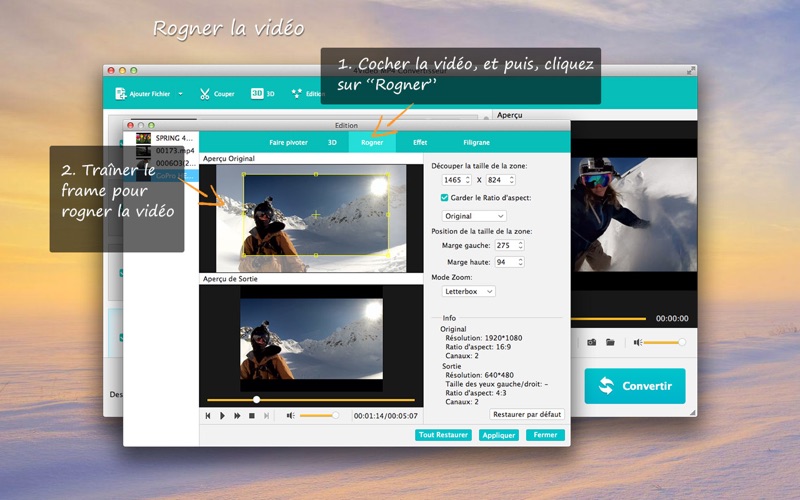Open the Filigrane tab

point(477,142)
